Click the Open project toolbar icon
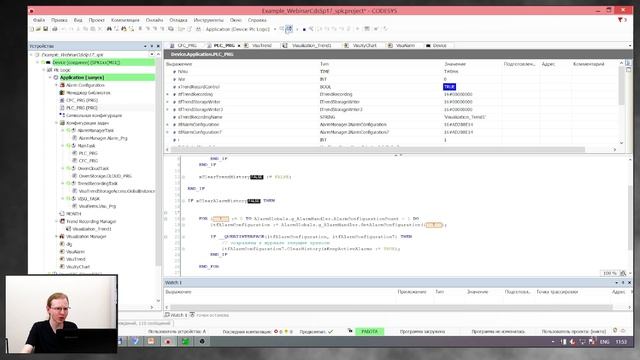 pyautogui.click(x=38, y=29)
